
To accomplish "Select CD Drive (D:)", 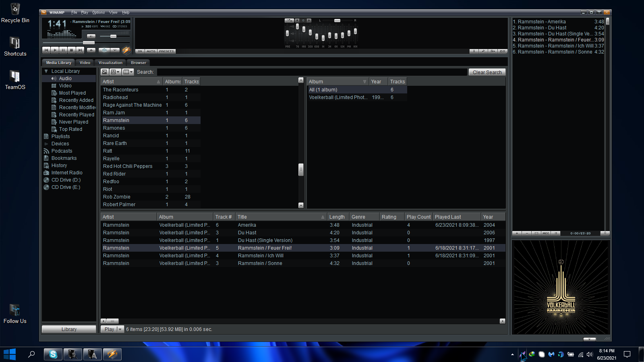I will point(66,180).
